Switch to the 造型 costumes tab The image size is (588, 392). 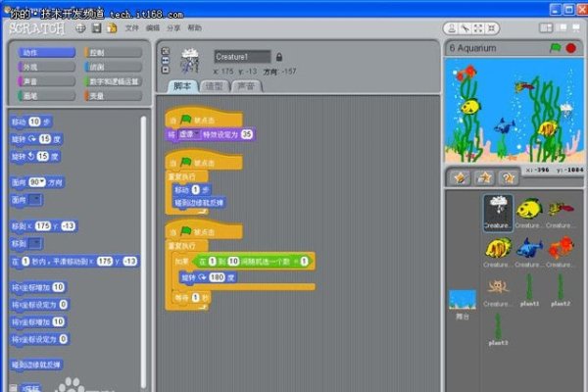point(214,86)
